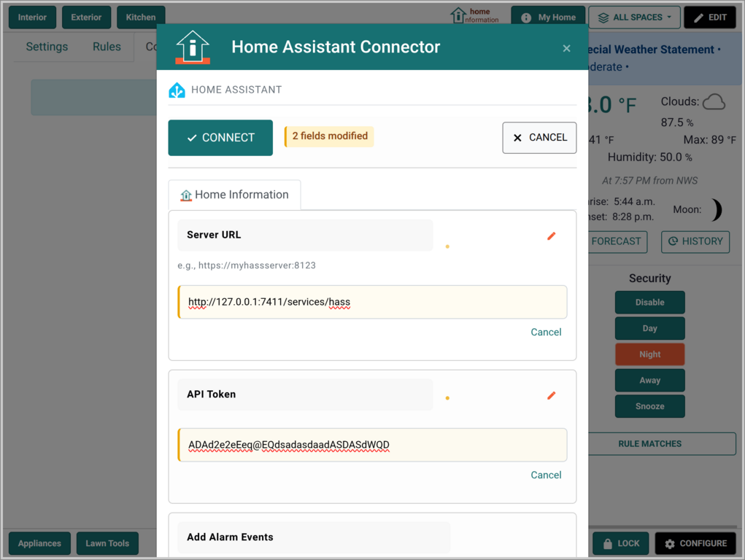
Task: Click the gear icon on CONFIGURE button
Action: pos(670,544)
